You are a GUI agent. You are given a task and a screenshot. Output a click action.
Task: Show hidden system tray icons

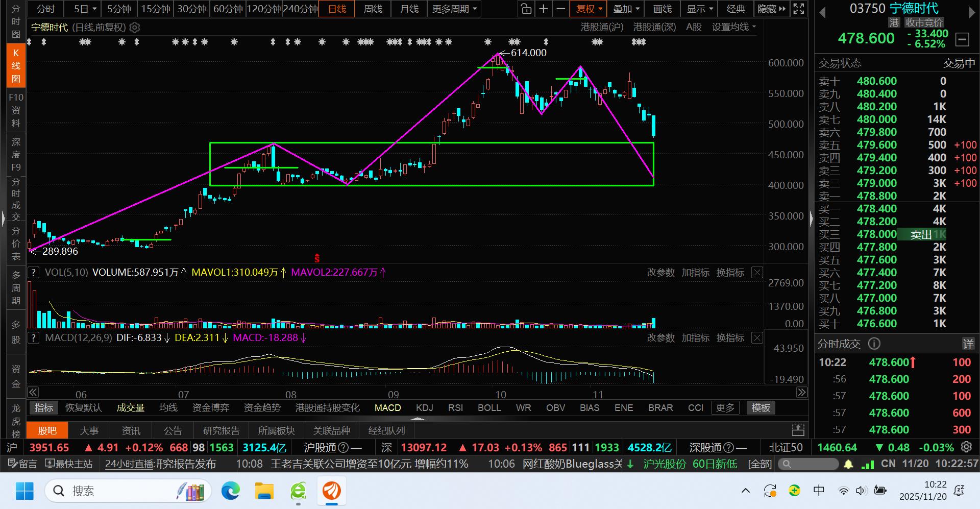[746, 491]
